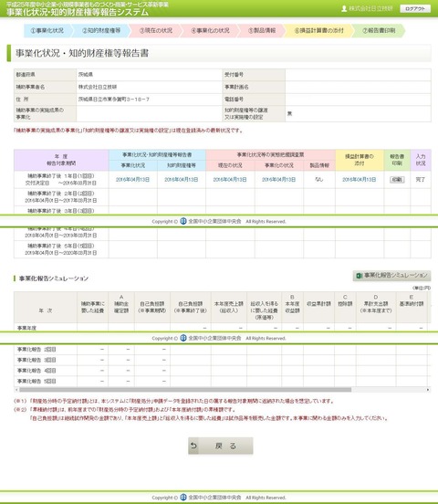Select step ⑤製品情報
Viewport: 438px width, 504px height.
[262, 30]
